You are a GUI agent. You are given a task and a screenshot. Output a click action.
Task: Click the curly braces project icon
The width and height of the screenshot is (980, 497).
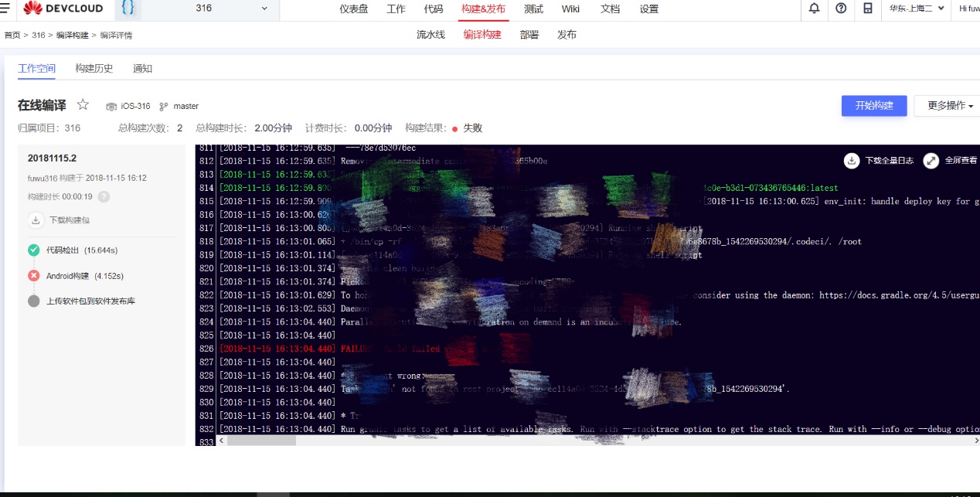(x=128, y=9)
